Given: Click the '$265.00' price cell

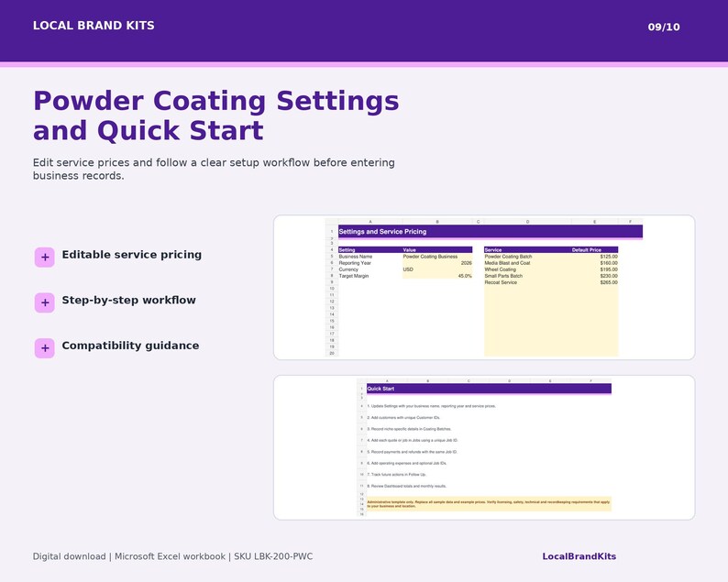Looking at the screenshot, I should [595, 282].
